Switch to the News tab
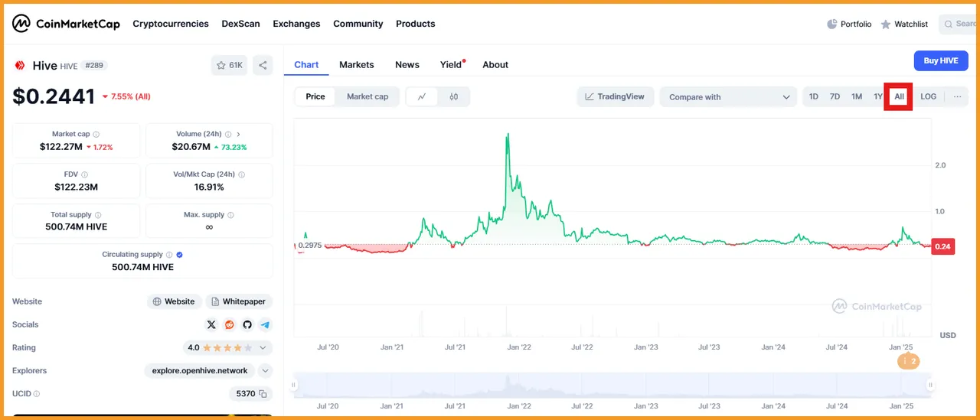Viewport: 980px width, 420px height. pyautogui.click(x=407, y=65)
